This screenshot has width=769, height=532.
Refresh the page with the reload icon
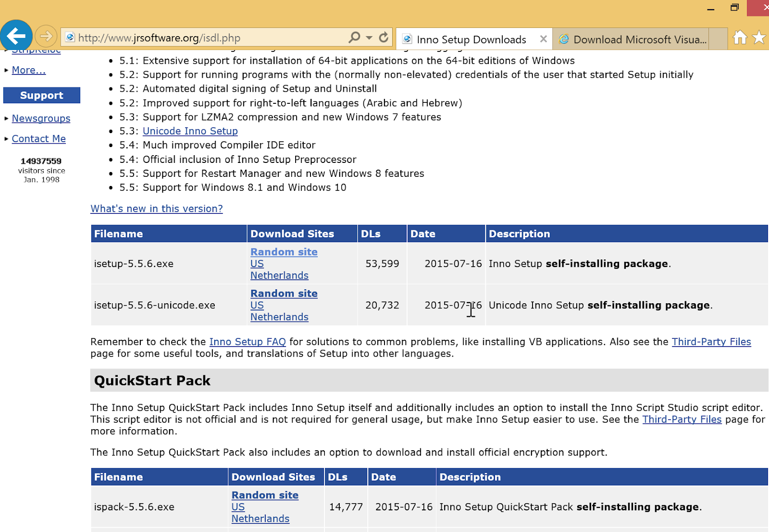point(384,37)
